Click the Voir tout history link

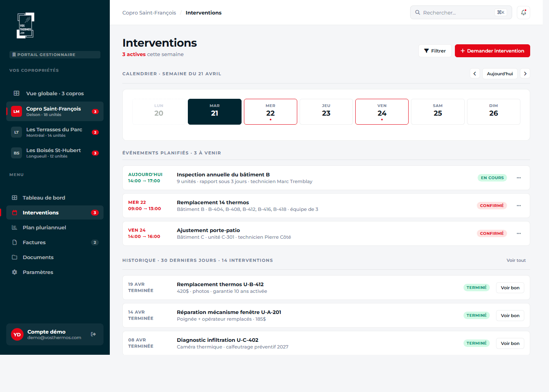tap(516, 260)
